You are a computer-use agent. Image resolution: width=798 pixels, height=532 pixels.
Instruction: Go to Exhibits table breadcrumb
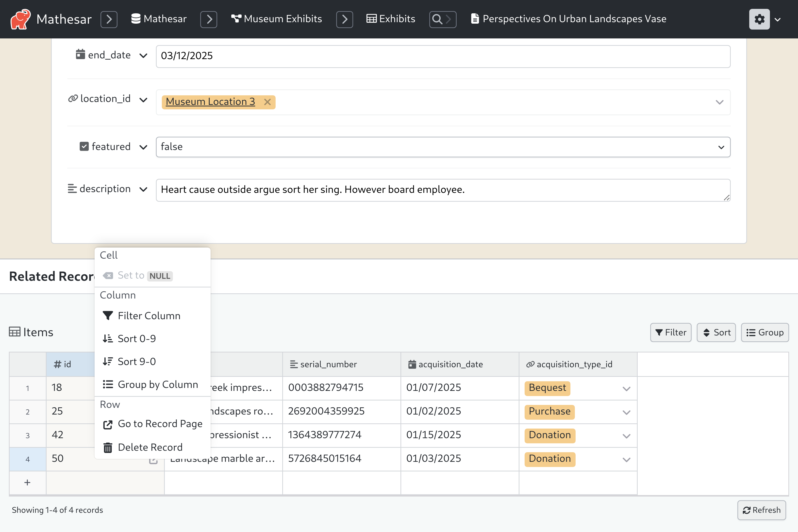(391, 19)
